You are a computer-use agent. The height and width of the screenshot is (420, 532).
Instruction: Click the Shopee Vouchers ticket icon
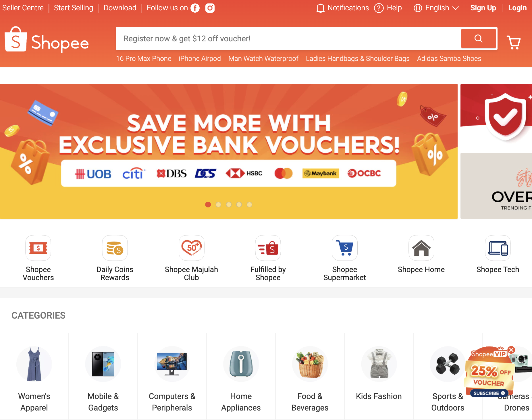tap(38, 248)
